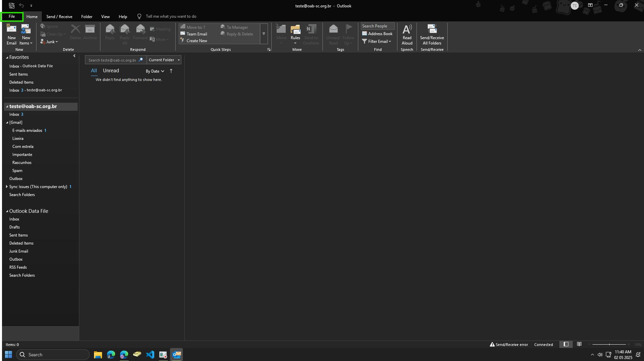This screenshot has width=644, height=361.
Task: Show only Unread messages
Action: (111, 71)
